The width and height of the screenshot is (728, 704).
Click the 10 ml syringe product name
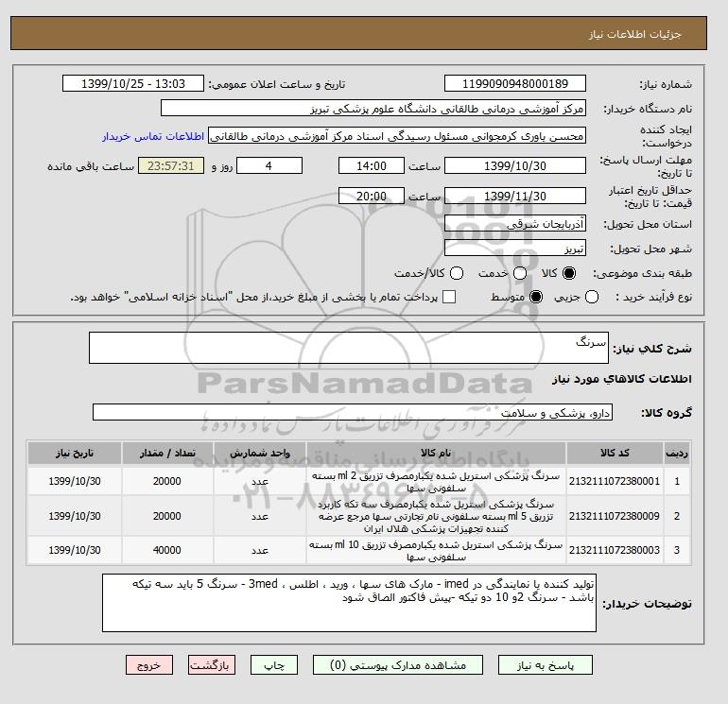(x=436, y=551)
